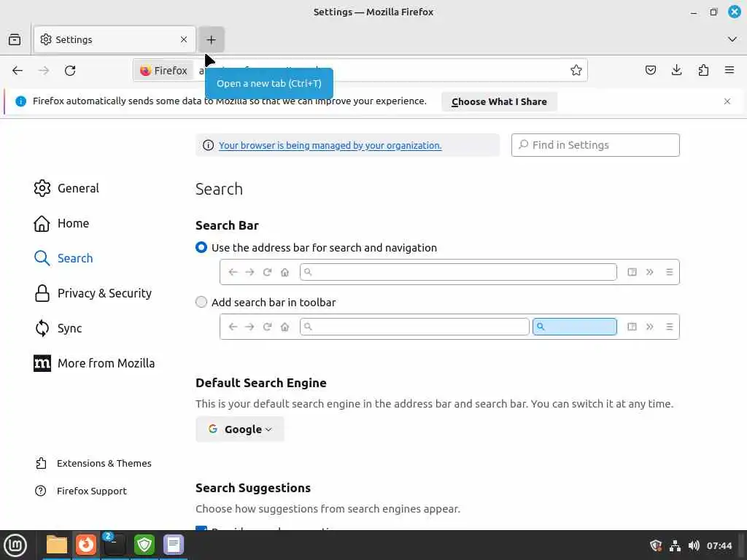Open a new tab

coord(211,39)
